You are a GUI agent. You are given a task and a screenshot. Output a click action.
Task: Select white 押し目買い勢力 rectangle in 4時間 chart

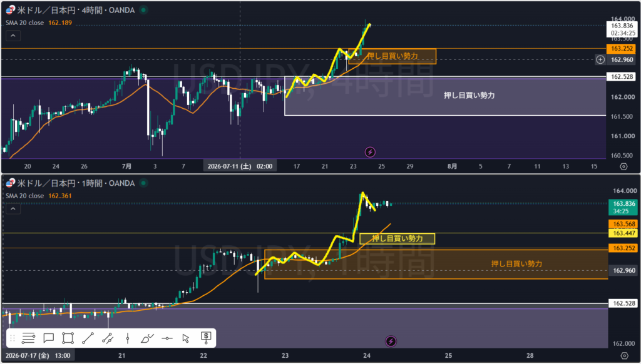[x=445, y=96]
